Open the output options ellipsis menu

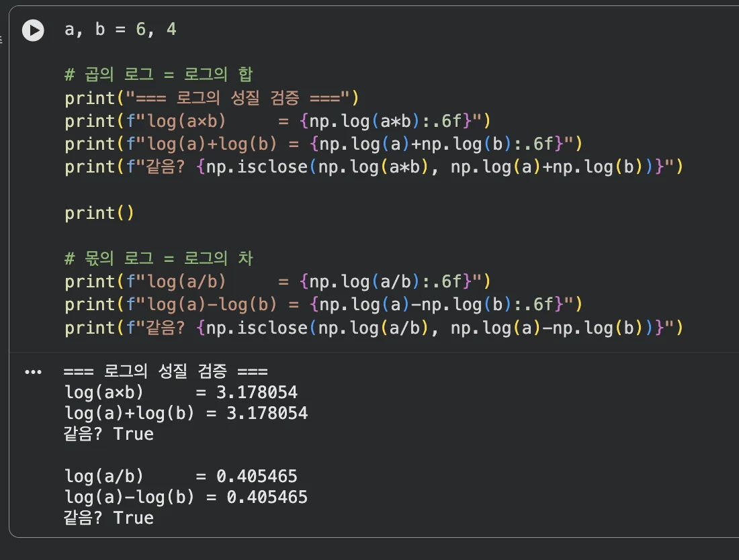(x=33, y=372)
